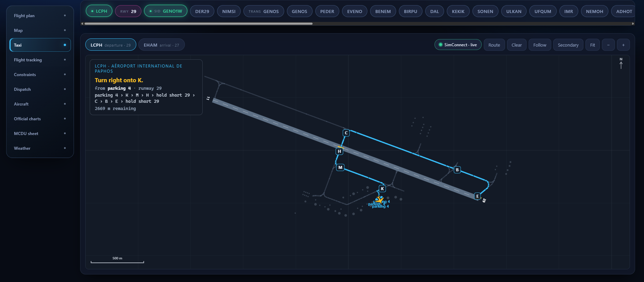This screenshot has width=644, height=282.
Task: Click taxiway H marker on map
Action: (339, 151)
